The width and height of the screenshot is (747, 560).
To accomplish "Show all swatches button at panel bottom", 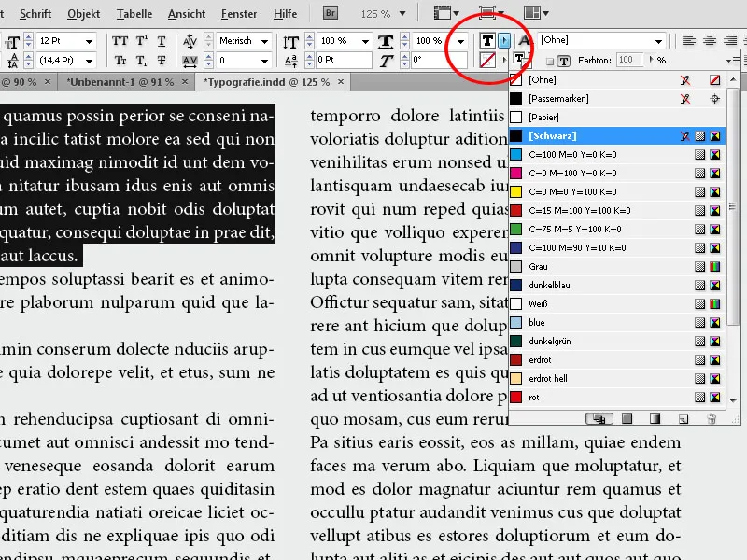I will 599,418.
